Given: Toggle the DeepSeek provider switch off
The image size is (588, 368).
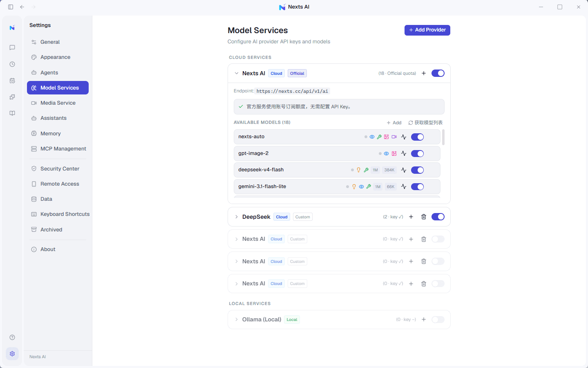Looking at the screenshot, I should click(x=438, y=217).
